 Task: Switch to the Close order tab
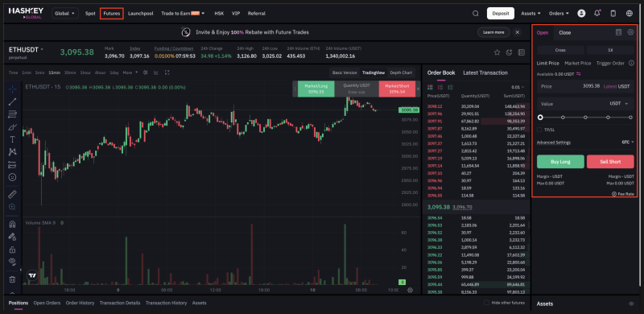[x=565, y=33]
